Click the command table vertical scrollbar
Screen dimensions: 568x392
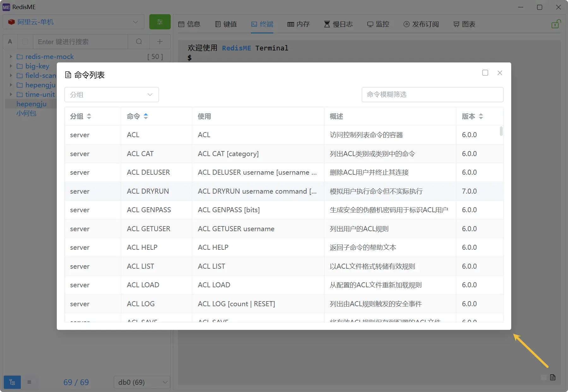[x=501, y=131]
